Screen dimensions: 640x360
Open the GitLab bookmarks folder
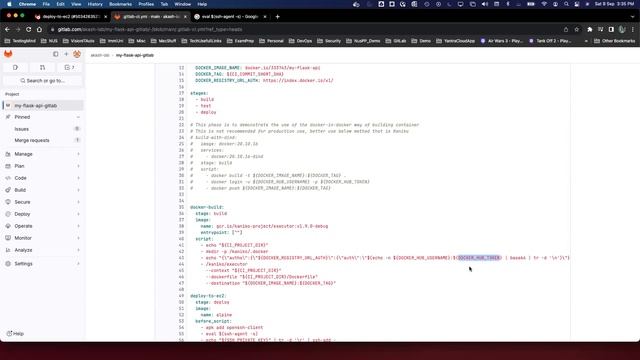click(397, 41)
